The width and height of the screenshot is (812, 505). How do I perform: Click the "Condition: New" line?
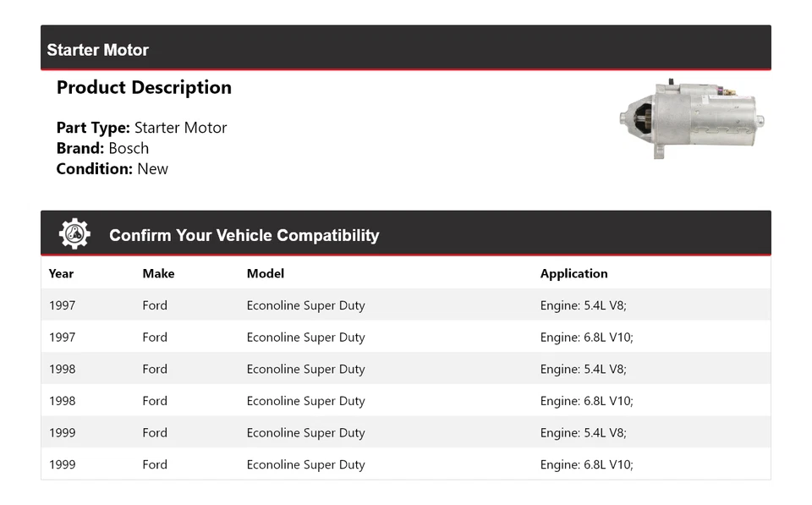(x=112, y=168)
